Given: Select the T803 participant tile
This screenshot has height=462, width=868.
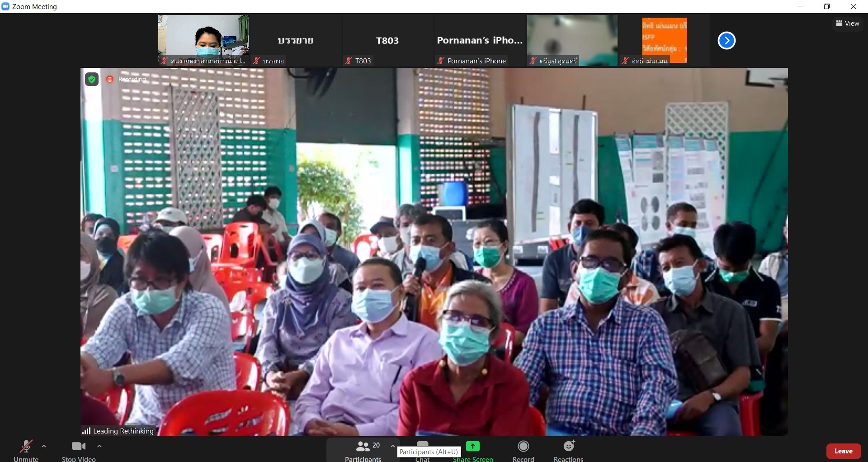Looking at the screenshot, I should (x=387, y=41).
